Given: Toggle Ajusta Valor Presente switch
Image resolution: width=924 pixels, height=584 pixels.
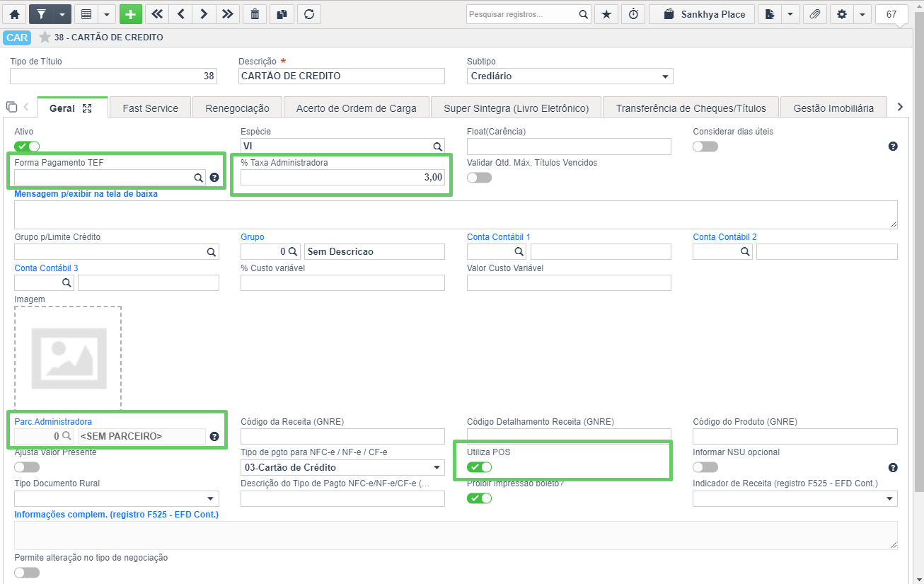Looking at the screenshot, I should [x=27, y=467].
